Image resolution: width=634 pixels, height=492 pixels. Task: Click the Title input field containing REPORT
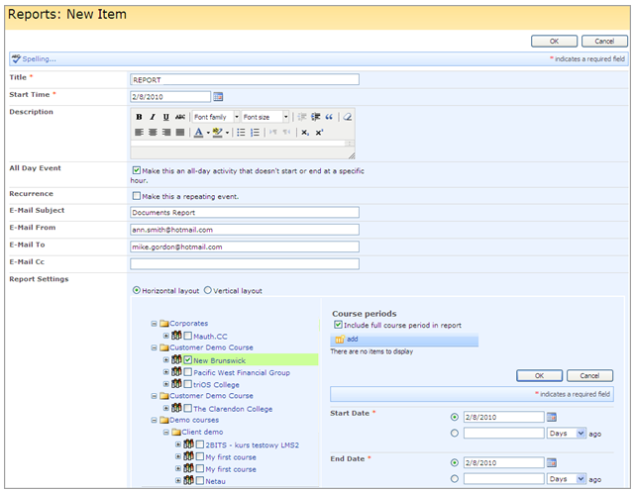245,80
